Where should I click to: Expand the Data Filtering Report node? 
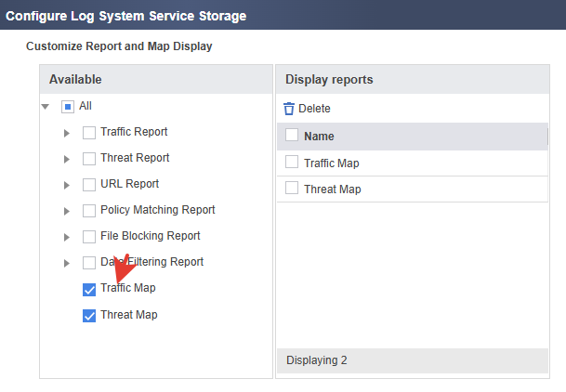tap(67, 264)
